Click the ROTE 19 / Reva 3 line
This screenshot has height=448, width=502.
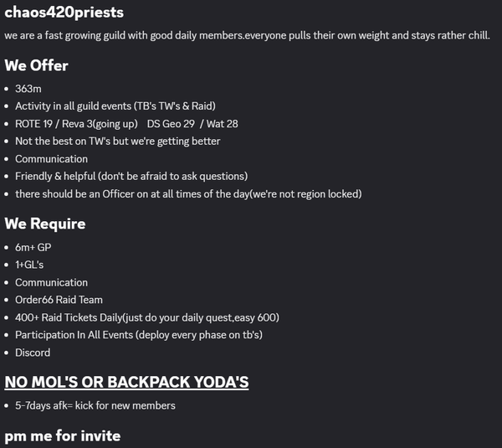[x=76, y=124]
